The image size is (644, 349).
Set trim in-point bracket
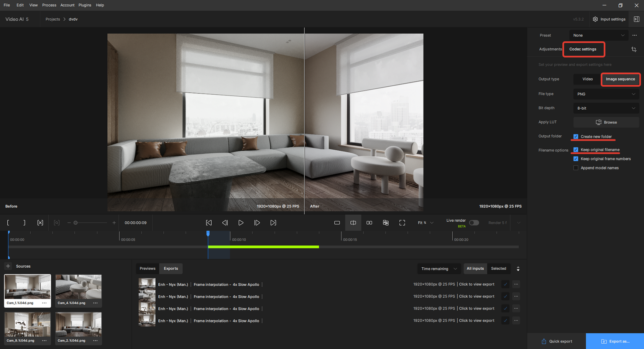(8, 223)
